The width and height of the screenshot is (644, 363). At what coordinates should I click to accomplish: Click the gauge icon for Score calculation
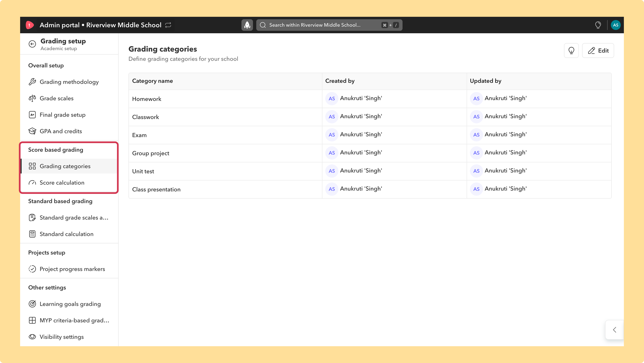tap(32, 183)
